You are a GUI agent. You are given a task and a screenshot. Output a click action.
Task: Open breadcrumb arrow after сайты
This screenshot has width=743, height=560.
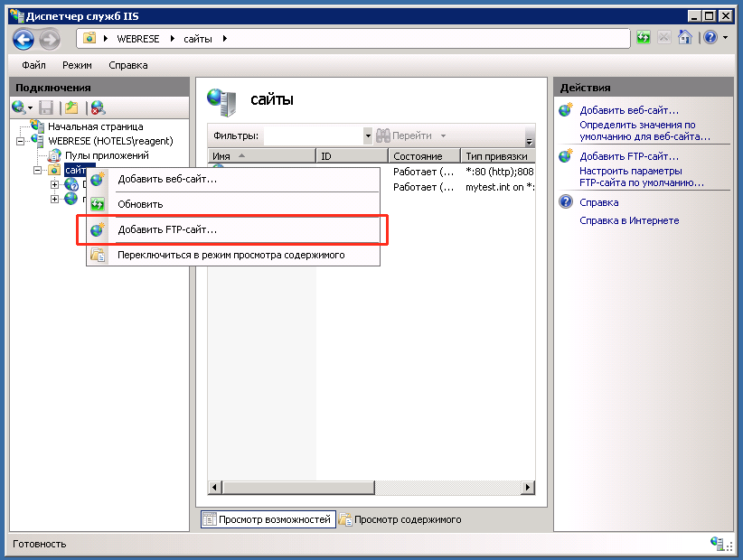coord(224,39)
